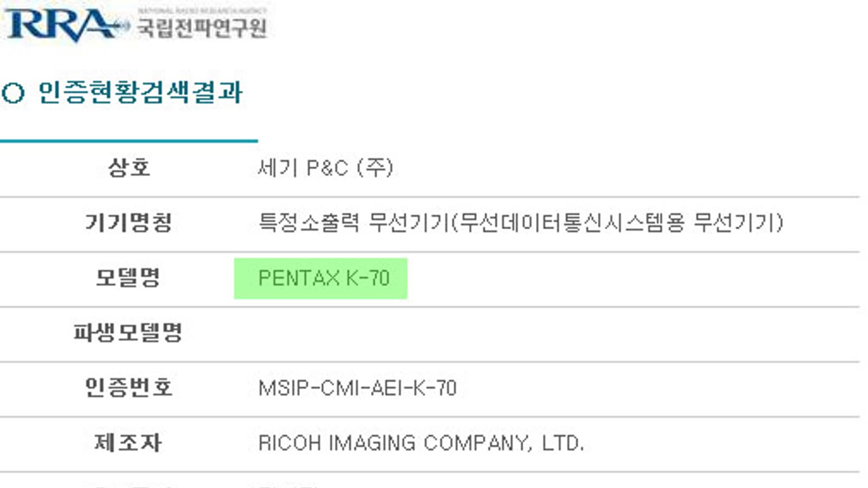Click the 기기명칭 row label
This screenshot has width=868, height=488.
(129, 222)
